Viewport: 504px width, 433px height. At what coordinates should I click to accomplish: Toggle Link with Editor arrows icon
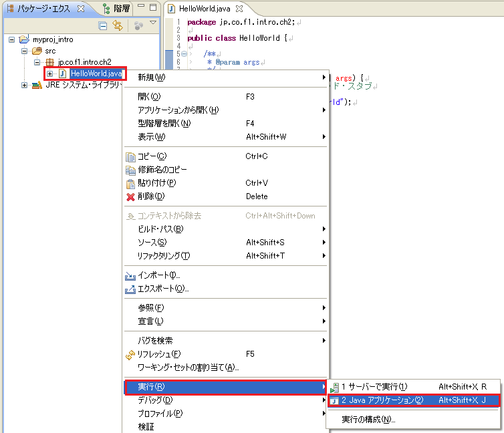click(118, 26)
